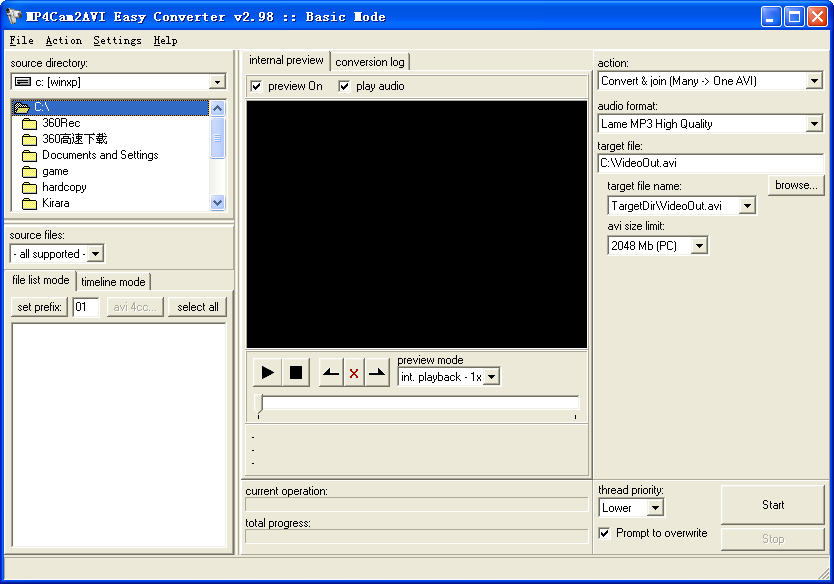This screenshot has height=584, width=834.
Task: Click the red X clear marks button
Action: pos(354,372)
